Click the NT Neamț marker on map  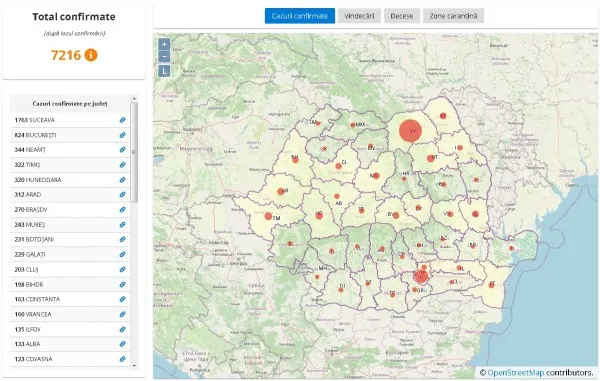(430, 158)
